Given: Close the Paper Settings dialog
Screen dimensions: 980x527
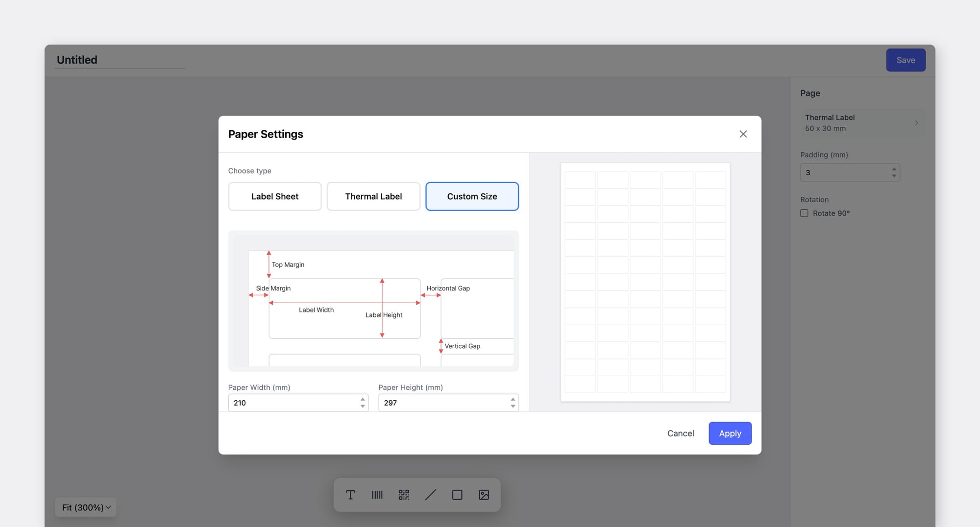Looking at the screenshot, I should [743, 134].
